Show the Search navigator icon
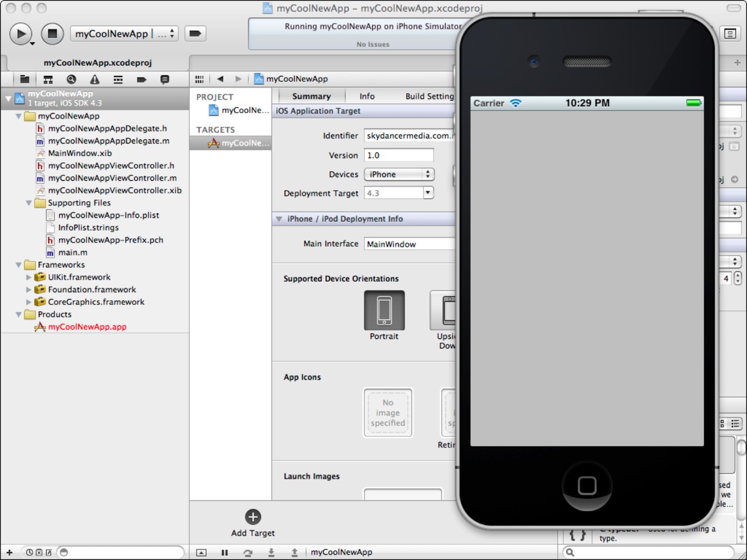The width and height of the screenshot is (747, 560). pyautogui.click(x=71, y=79)
